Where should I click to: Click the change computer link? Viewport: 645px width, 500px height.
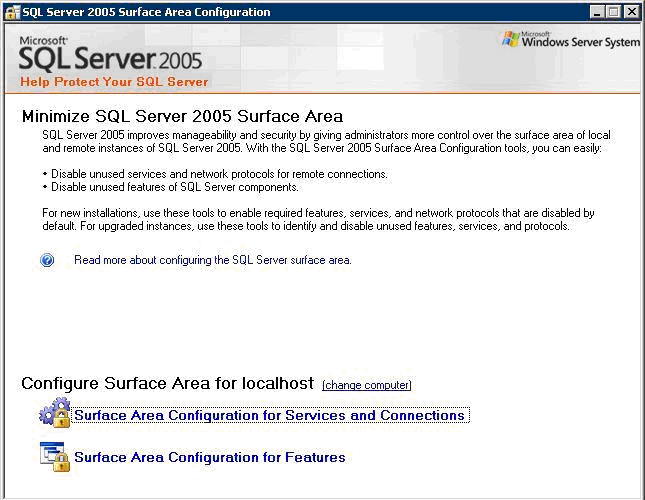tap(367, 385)
